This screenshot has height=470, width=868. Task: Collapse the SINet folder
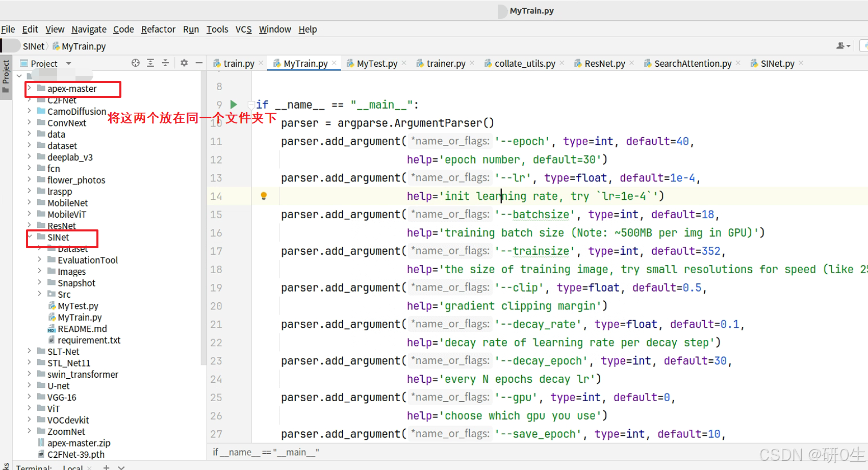point(29,237)
